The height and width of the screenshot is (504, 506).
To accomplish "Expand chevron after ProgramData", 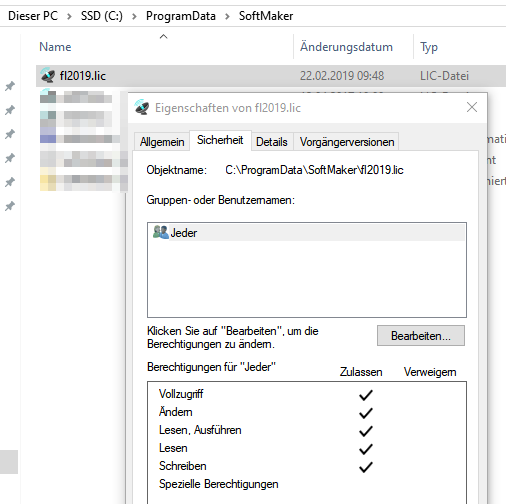I will pyautogui.click(x=227, y=16).
